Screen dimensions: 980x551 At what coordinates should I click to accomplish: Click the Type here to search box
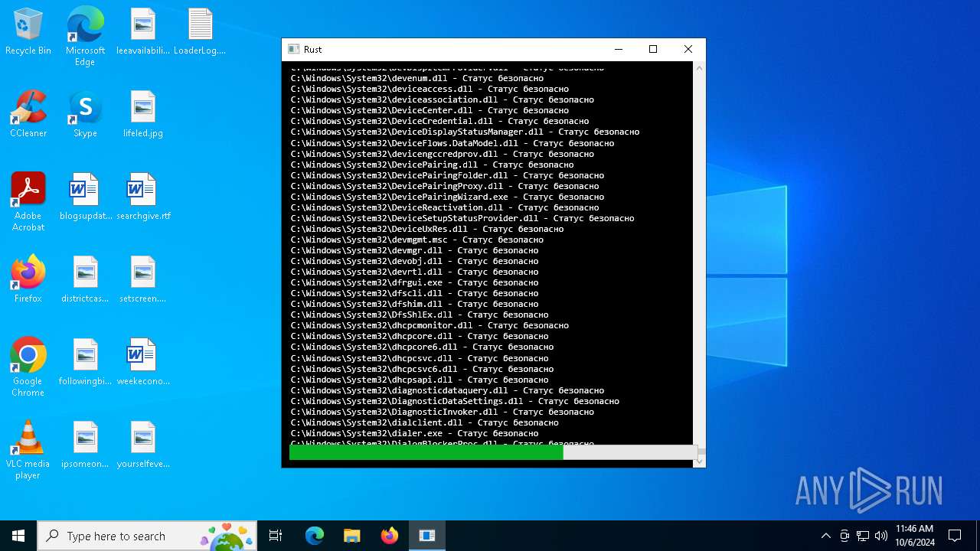click(x=147, y=536)
